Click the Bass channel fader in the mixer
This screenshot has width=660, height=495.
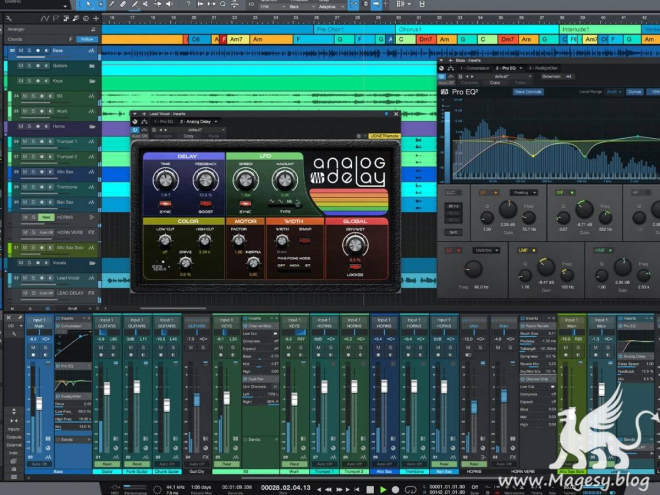39,403
